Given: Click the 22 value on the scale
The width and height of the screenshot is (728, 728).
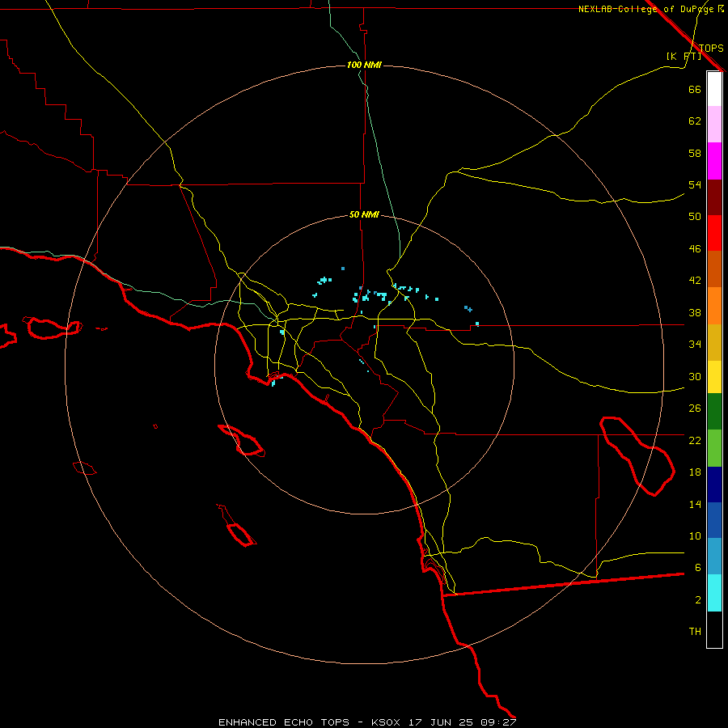Looking at the screenshot, I should (x=695, y=440).
